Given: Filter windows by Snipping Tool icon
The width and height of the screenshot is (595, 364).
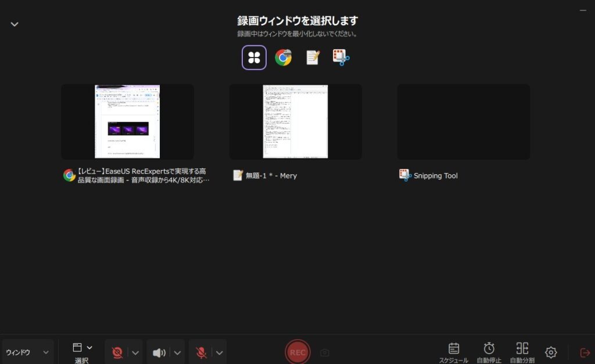Looking at the screenshot, I should click(341, 57).
